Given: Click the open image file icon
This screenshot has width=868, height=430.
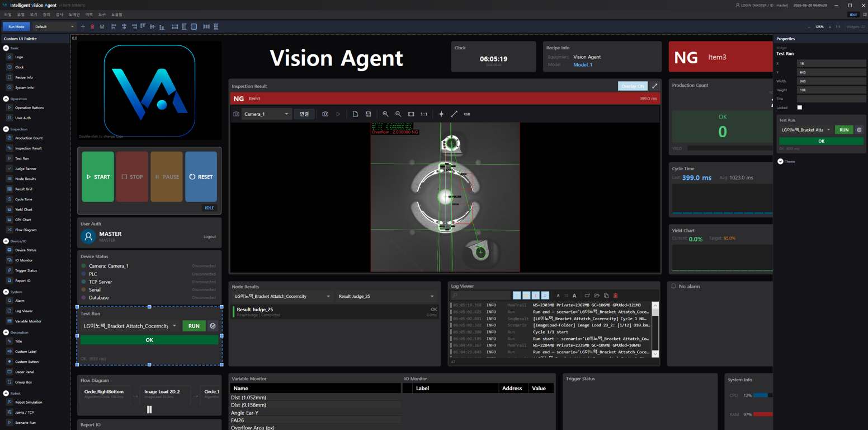Looking at the screenshot, I should 355,114.
